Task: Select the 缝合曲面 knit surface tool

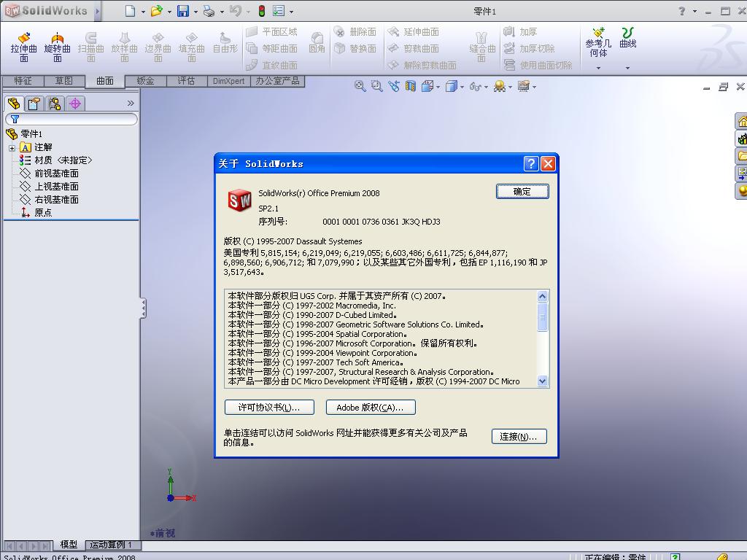Action: (482, 47)
